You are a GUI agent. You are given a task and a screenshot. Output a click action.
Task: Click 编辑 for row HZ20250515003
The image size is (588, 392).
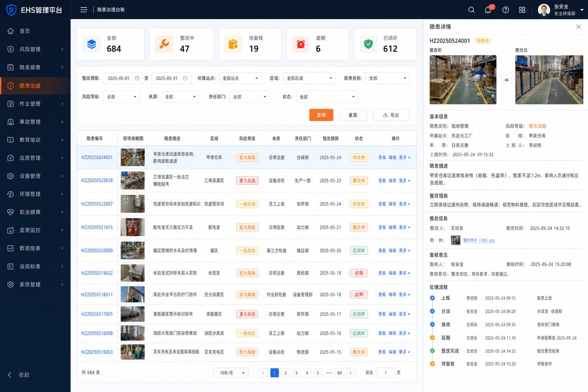[392, 352]
